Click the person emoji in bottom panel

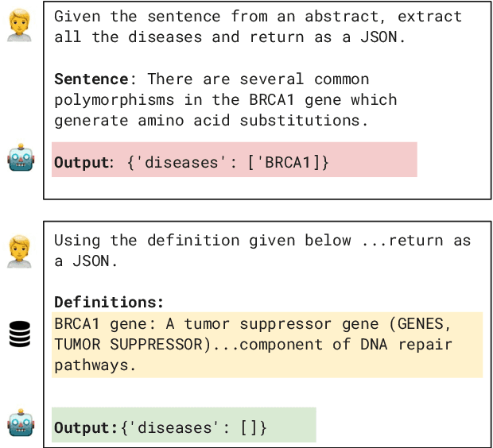tap(20, 249)
